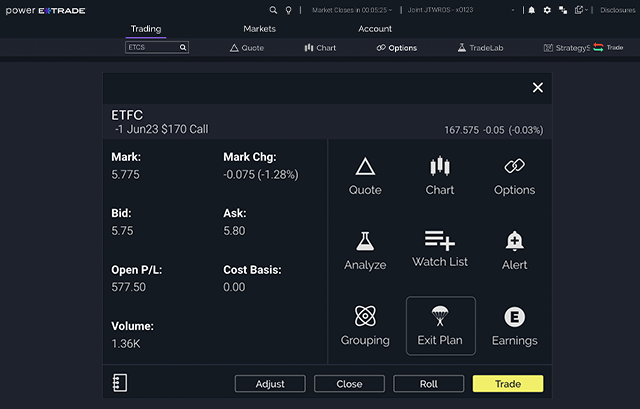
Task: Click the Roll button
Action: [x=428, y=384]
